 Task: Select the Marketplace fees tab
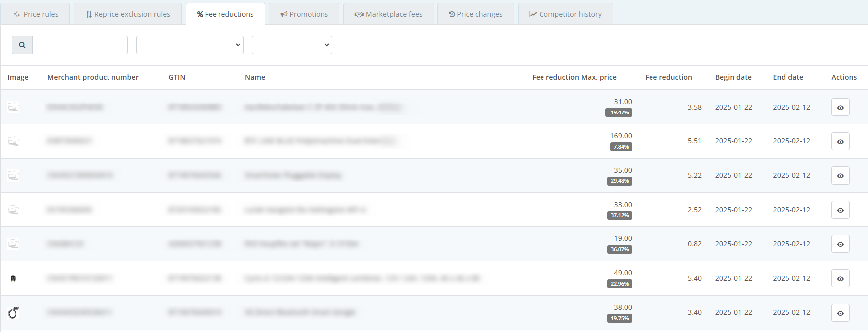point(389,14)
